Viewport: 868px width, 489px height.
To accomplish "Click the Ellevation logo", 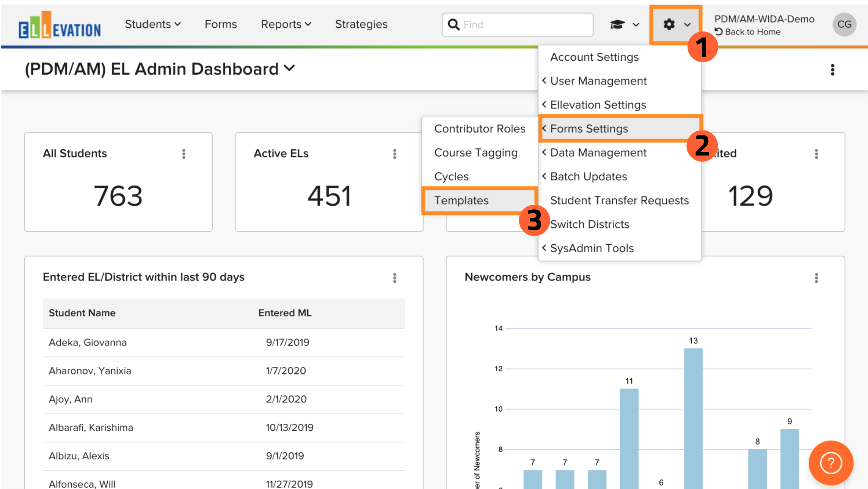I will click(x=60, y=25).
